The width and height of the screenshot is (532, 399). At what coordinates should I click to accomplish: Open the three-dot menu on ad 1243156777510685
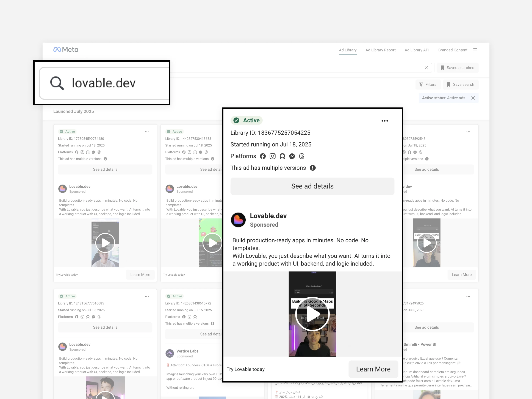pyautogui.click(x=147, y=297)
